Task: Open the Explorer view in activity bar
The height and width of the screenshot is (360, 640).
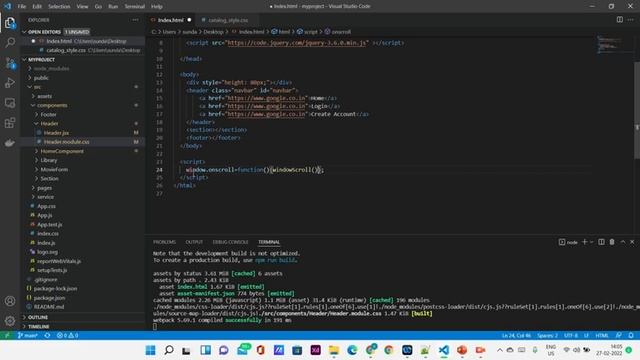Action: pyautogui.click(x=10, y=23)
